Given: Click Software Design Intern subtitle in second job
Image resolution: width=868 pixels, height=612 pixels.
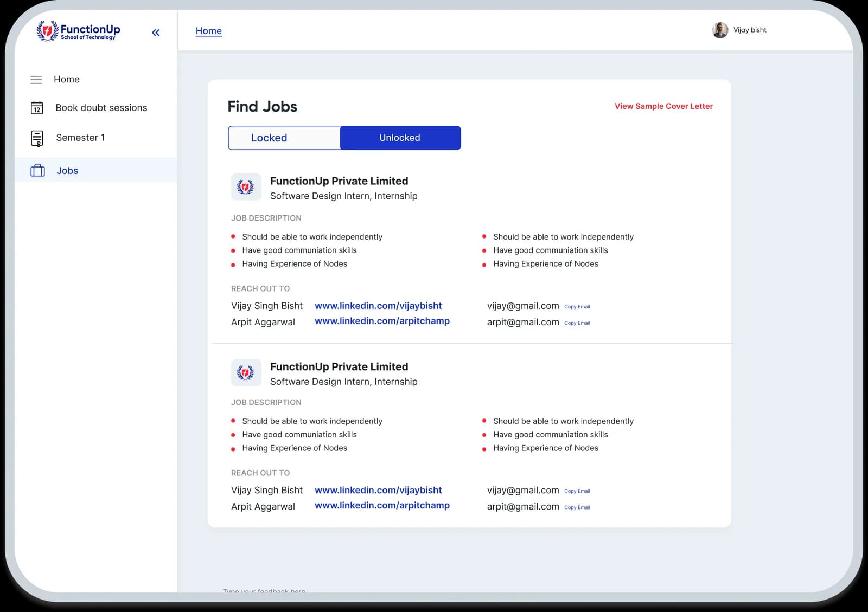Looking at the screenshot, I should click(344, 382).
